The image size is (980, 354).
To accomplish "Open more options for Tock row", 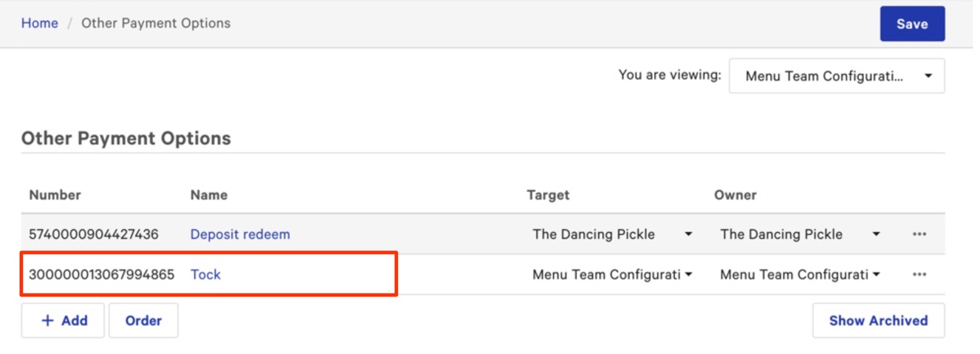I will coord(919,274).
